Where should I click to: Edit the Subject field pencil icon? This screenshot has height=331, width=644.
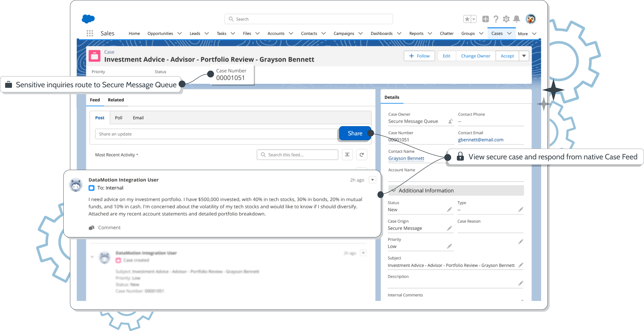(x=521, y=265)
